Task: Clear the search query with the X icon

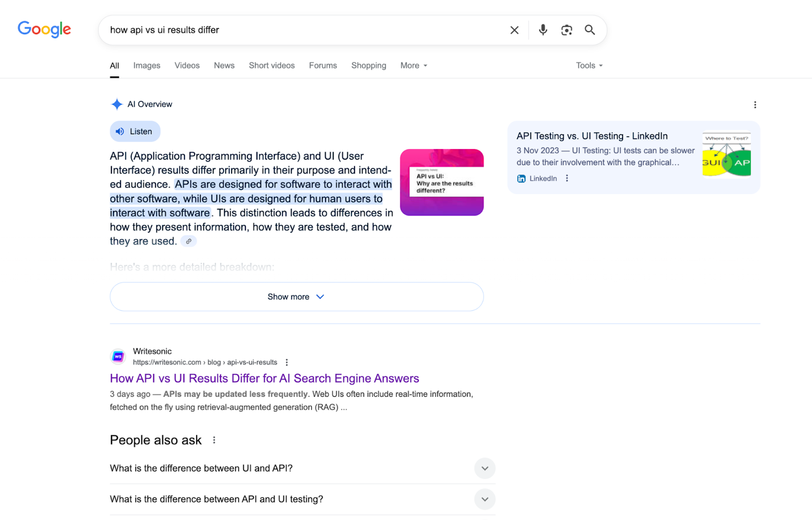Action: (x=514, y=30)
